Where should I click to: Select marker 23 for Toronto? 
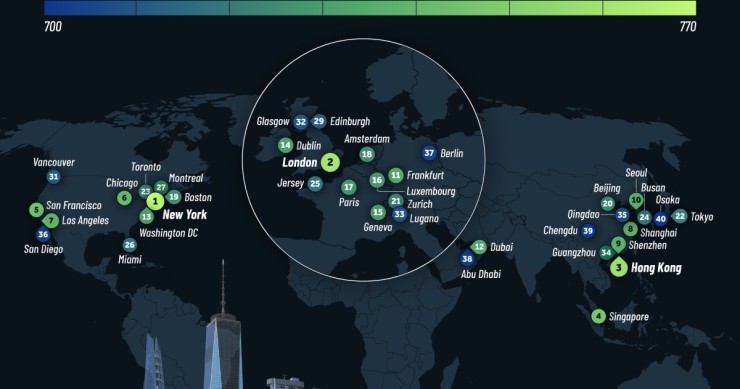coord(145,191)
